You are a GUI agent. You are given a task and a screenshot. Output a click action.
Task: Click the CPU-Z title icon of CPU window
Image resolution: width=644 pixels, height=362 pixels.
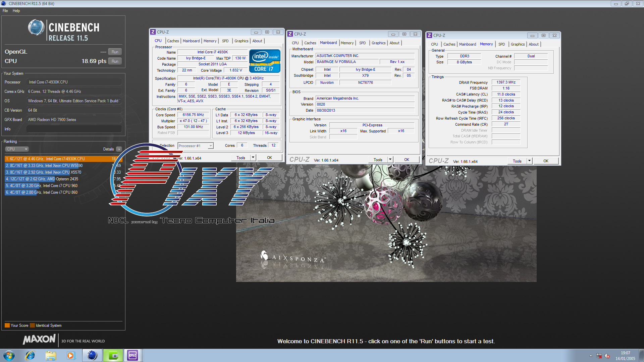pos(153,32)
